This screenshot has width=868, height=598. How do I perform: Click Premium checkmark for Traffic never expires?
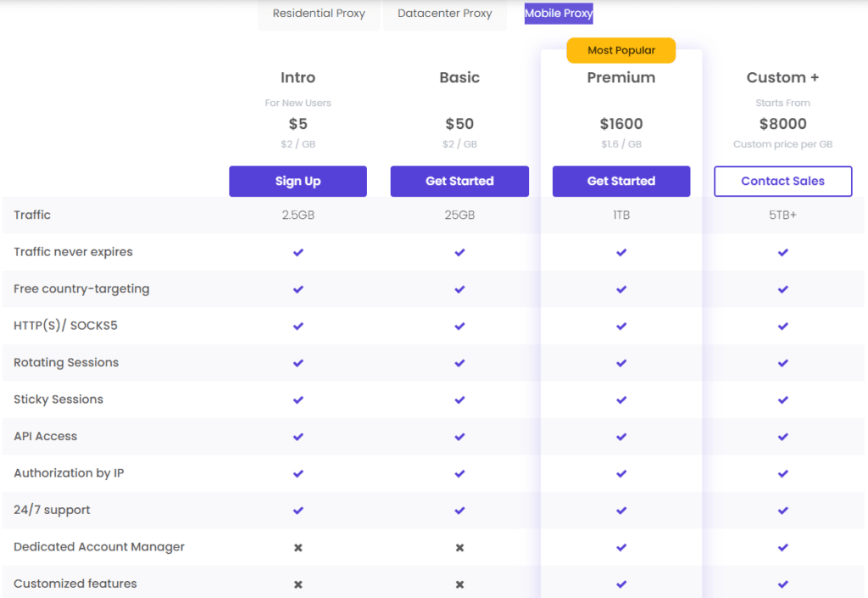click(x=621, y=253)
